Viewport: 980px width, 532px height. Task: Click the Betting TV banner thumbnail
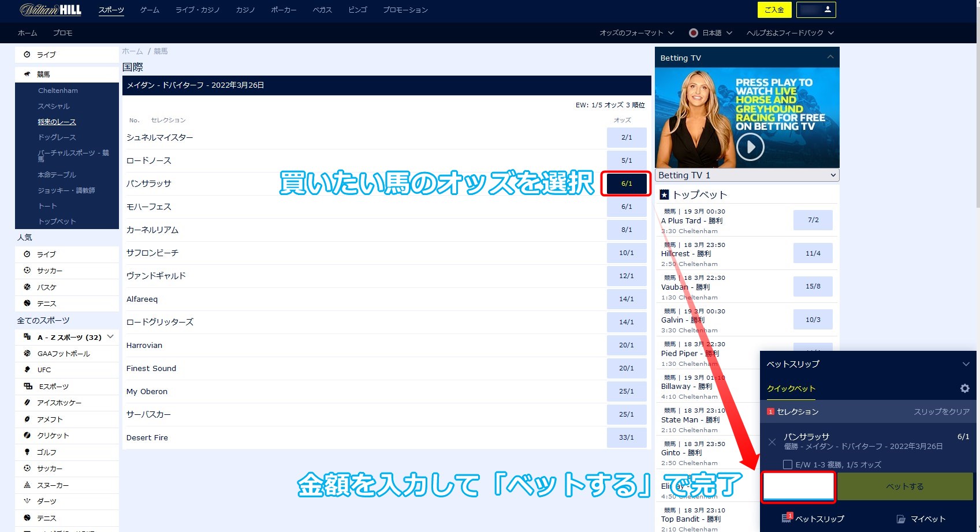point(747,118)
